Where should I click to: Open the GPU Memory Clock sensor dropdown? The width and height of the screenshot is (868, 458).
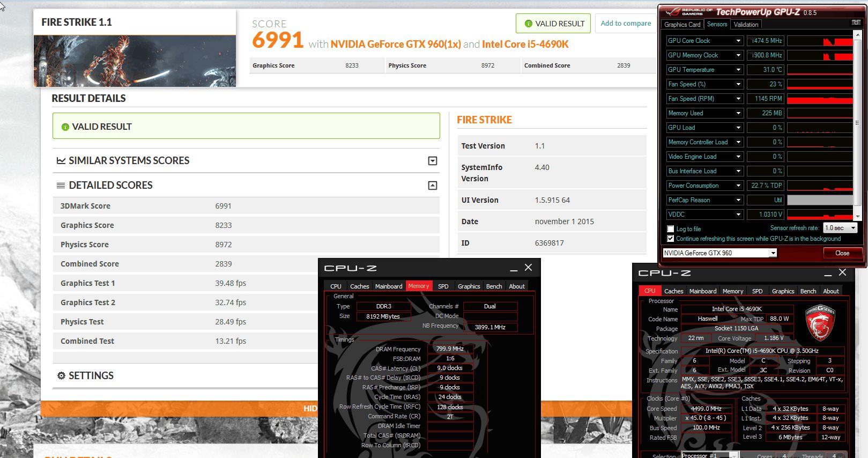(x=738, y=55)
